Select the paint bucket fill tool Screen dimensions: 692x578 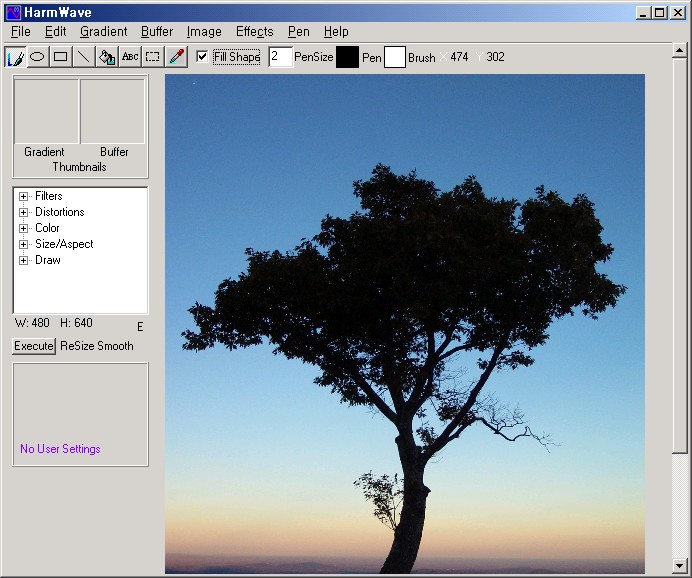(x=107, y=57)
